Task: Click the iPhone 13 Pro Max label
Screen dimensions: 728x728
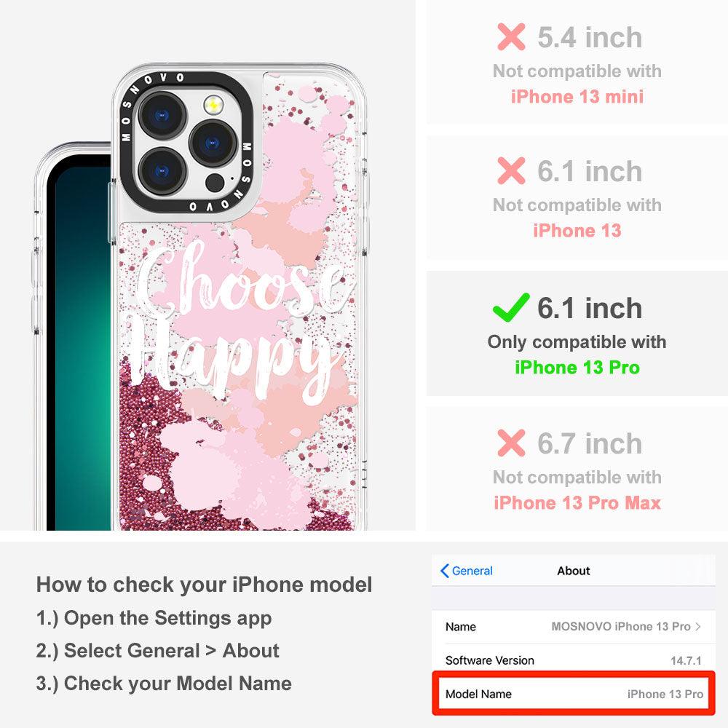Action: 577,503
